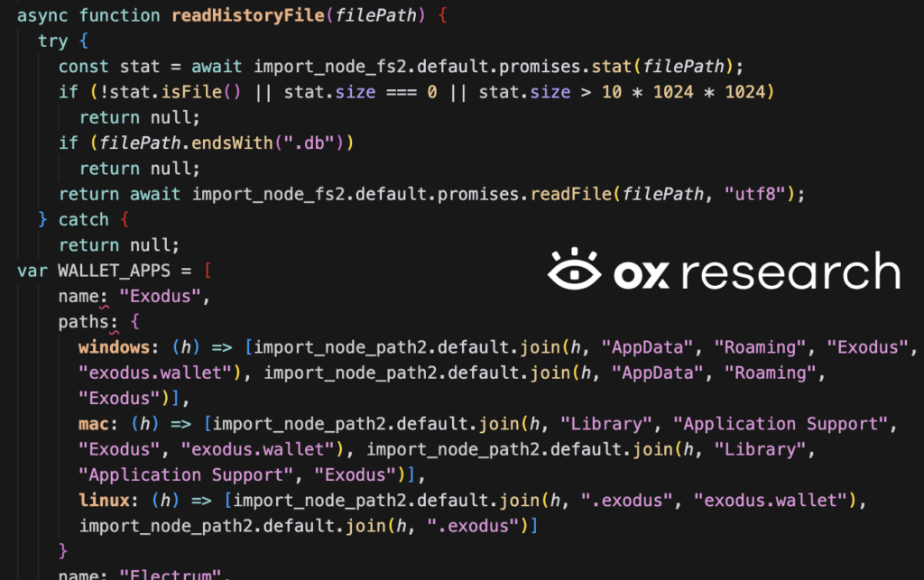Select the ".db" string literal
The image size is (924, 580).
[x=310, y=143]
